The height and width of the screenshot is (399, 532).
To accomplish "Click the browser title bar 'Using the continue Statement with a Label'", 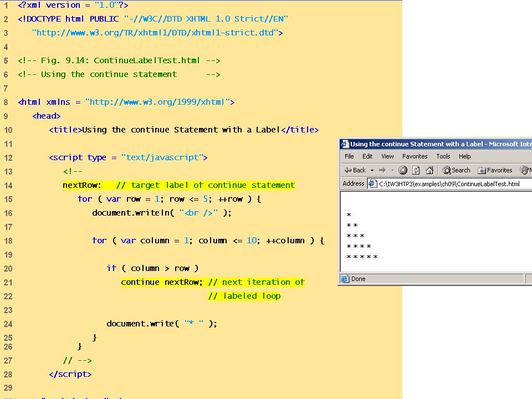I will tap(436, 144).
